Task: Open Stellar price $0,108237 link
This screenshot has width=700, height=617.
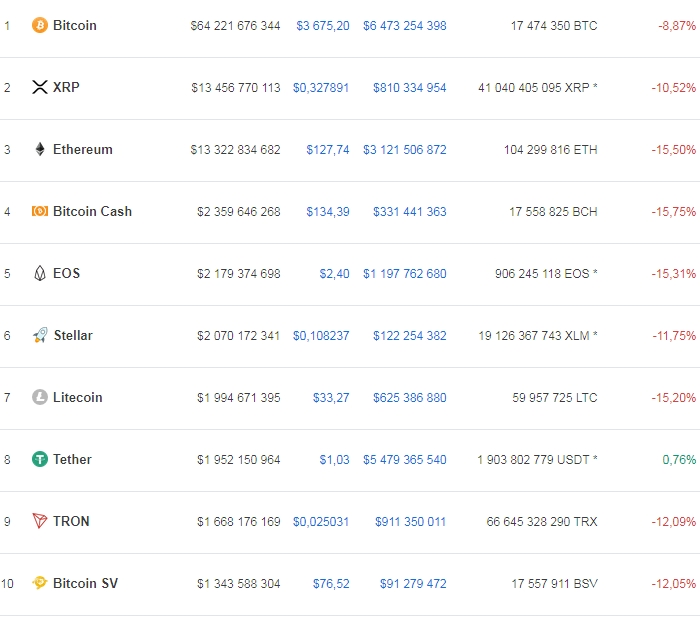Action: coord(321,335)
